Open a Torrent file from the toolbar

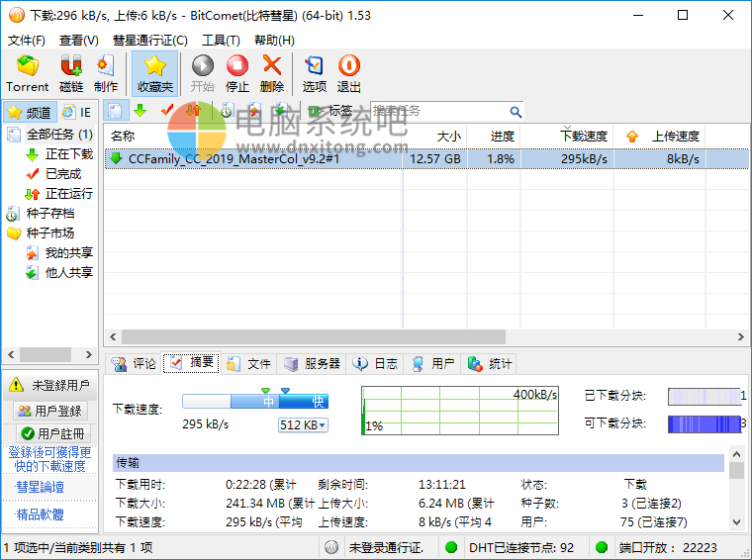(28, 73)
